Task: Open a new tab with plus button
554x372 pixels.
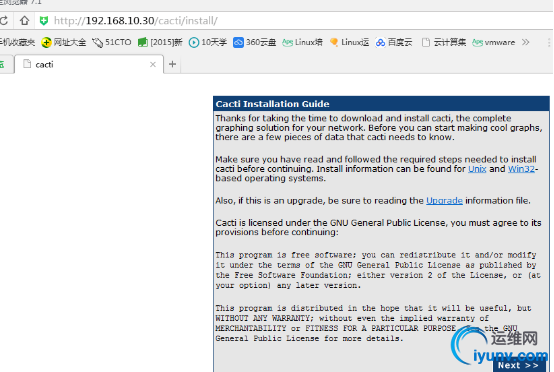Action: point(172,64)
